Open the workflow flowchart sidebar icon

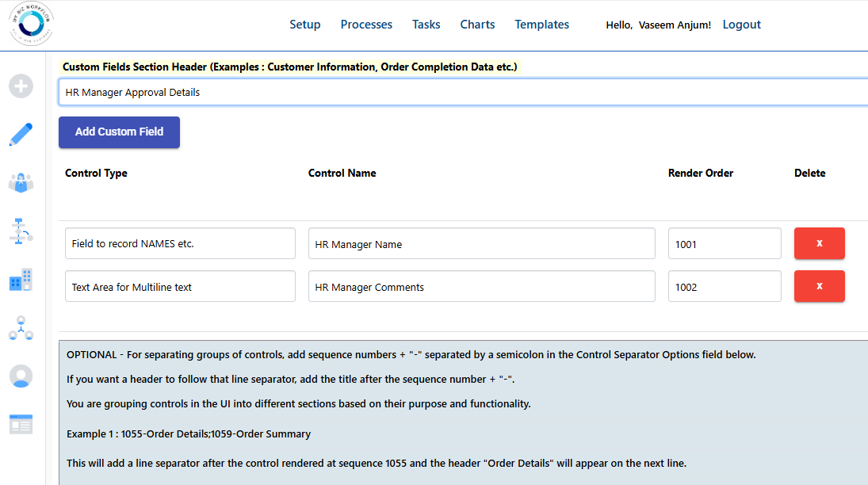pyautogui.click(x=21, y=231)
